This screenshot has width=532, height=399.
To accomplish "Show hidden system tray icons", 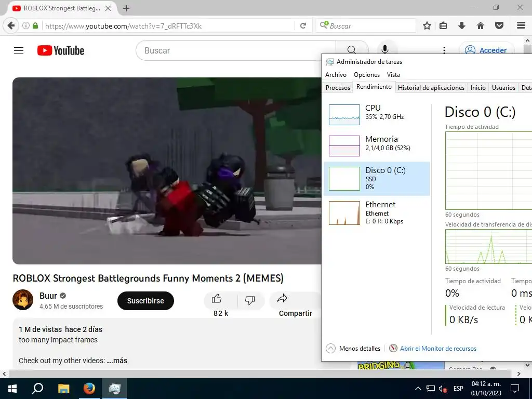I will [x=418, y=389].
